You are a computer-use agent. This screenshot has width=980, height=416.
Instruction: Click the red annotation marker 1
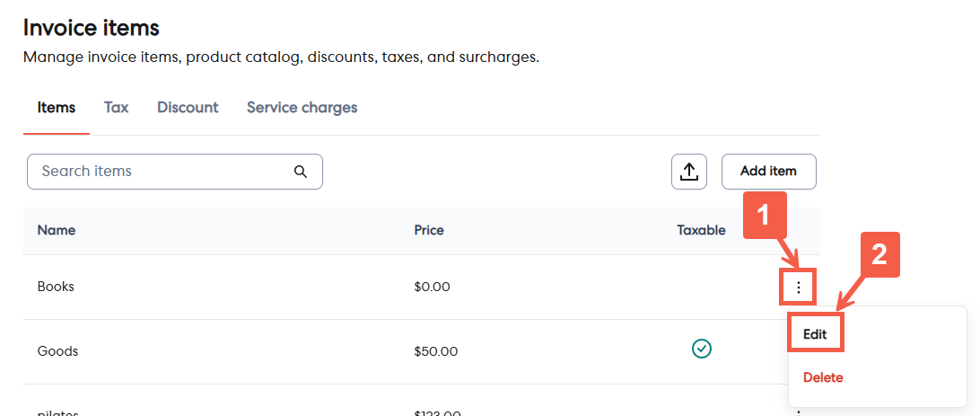pos(764,215)
